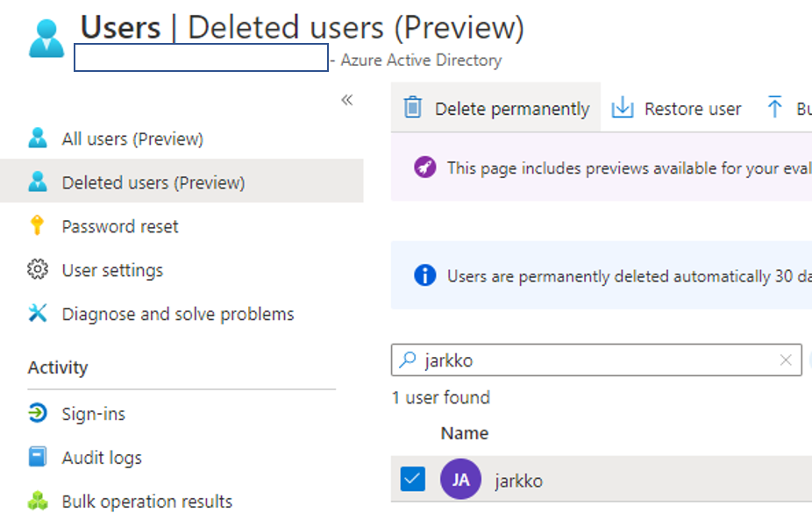812x520 pixels.
Task: Click the Audit logs book icon
Action: click(37, 458)
